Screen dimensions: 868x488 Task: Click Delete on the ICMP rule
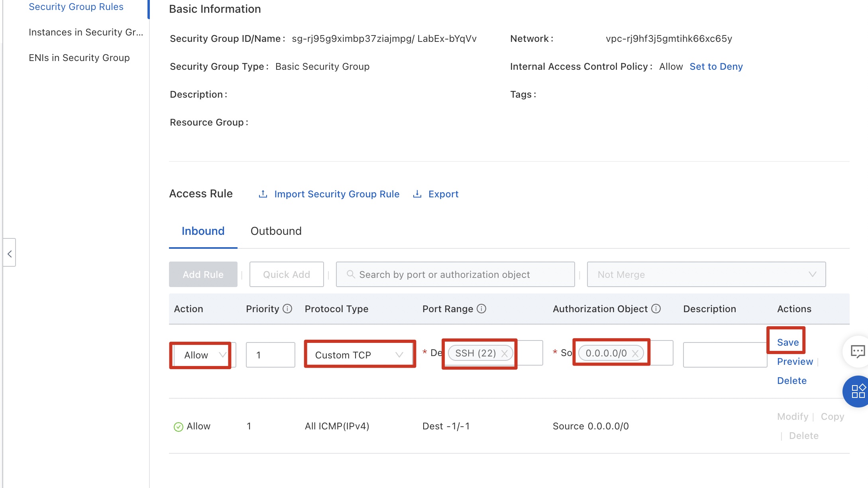pos(804,436)
